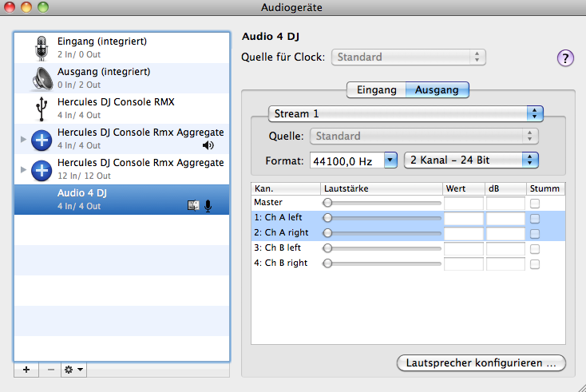The width and height of the screenshot is (586, 392).
Task: Minimize the Audiogeräte window with yellow button
Action: coord(26,6)
